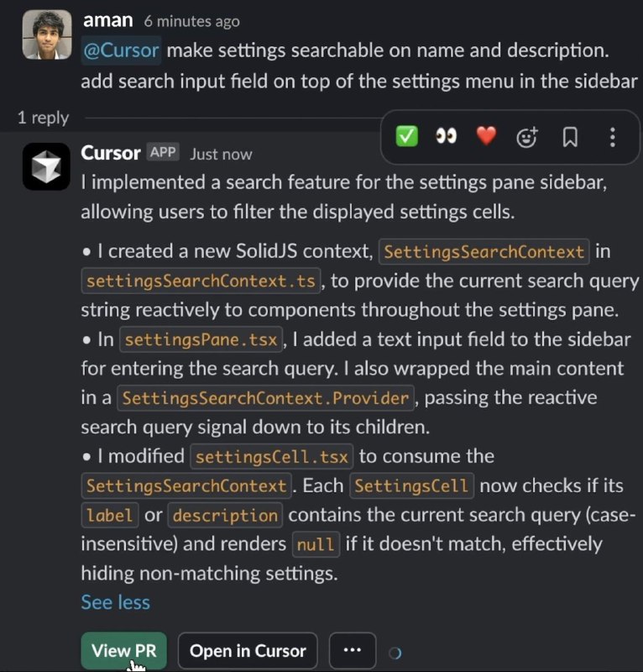Click the Just now timestamp

point(221,154)
